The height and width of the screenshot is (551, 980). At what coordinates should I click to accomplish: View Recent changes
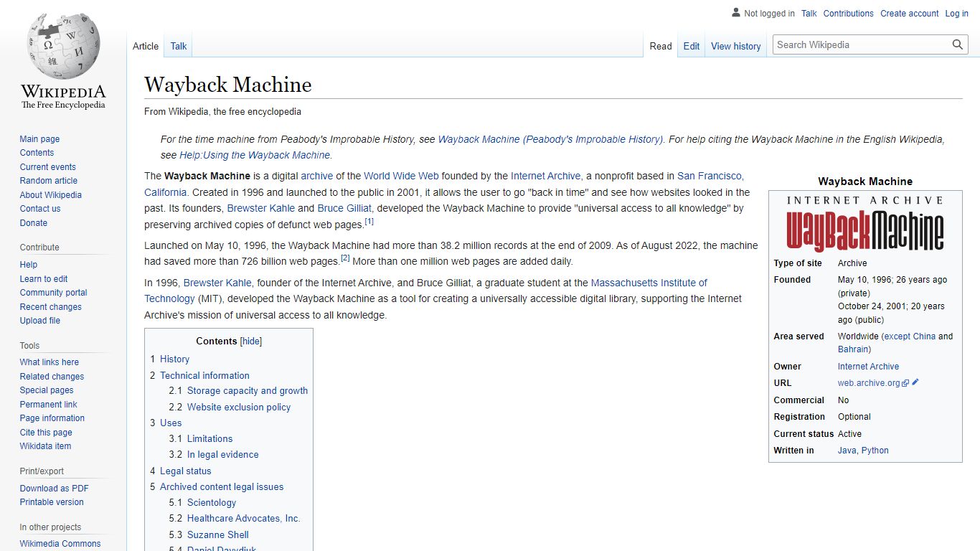[x=50, y=307]
